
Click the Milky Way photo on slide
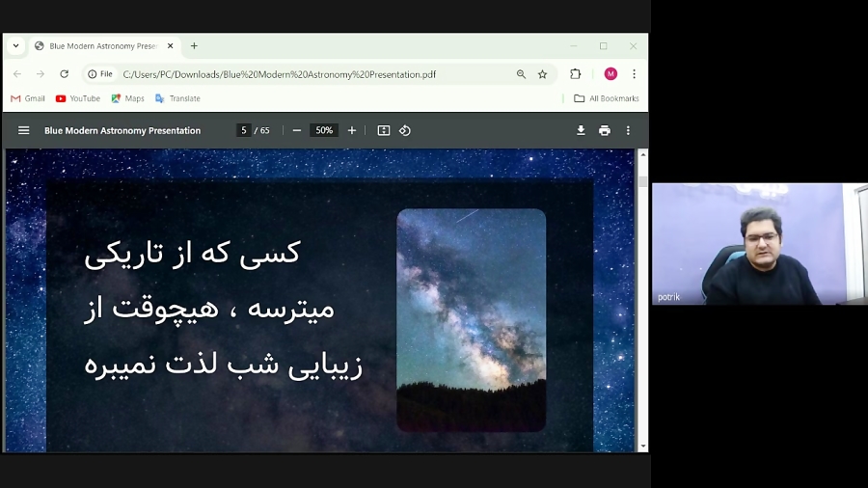point(471,320)
